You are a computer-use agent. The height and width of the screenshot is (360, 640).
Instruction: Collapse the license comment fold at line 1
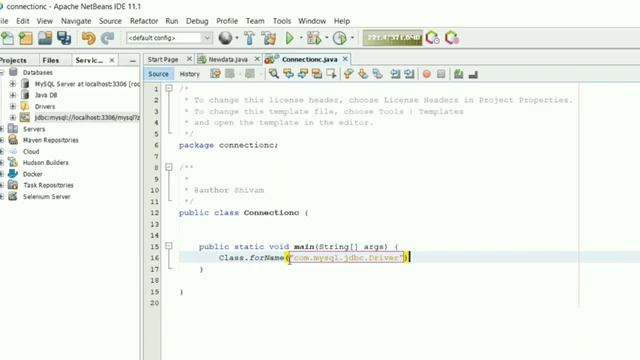pos(169,88)
